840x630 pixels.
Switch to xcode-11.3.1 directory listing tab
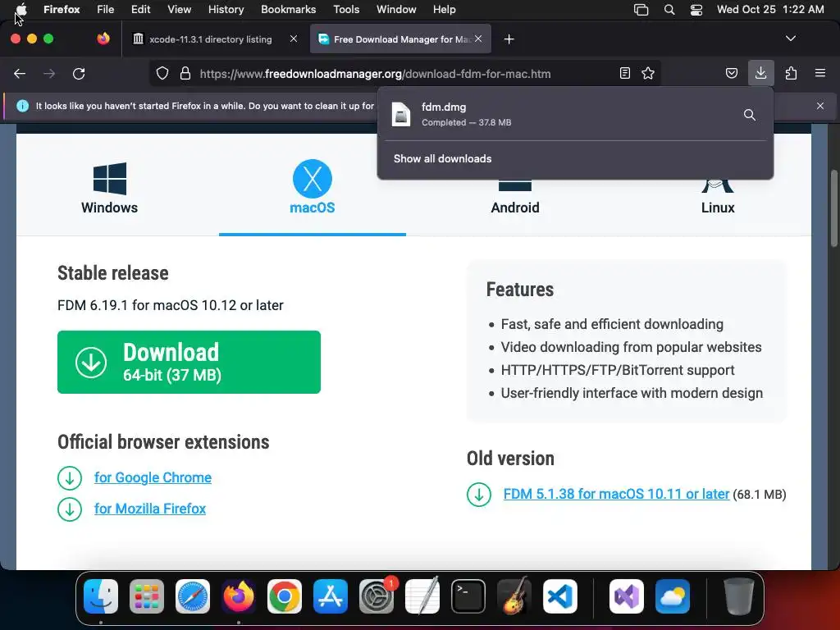(211, 39)
